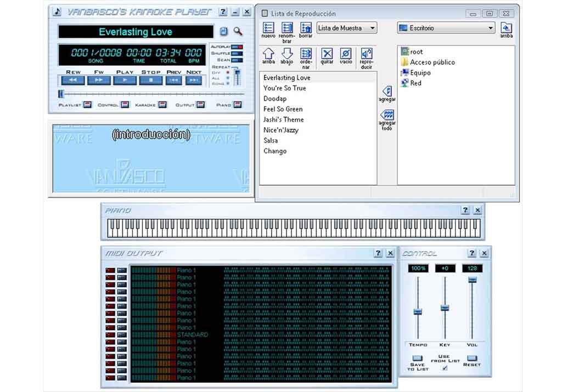Stop playback with the Stop button
The image size is (562, 392).
tap(151, 80)
